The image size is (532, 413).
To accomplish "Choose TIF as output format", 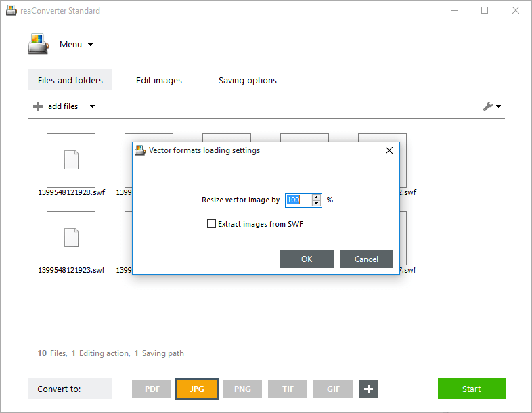I will tap(288, 389).
